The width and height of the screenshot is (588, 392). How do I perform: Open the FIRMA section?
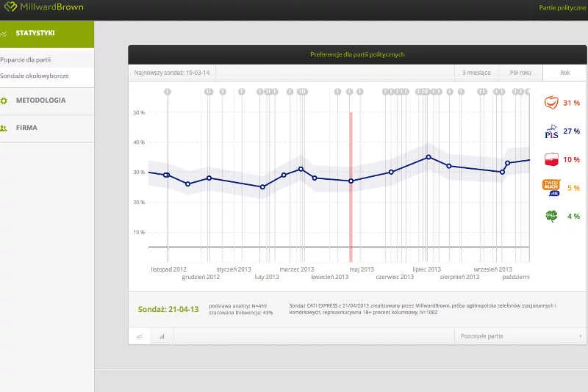(x=47, y=128)
